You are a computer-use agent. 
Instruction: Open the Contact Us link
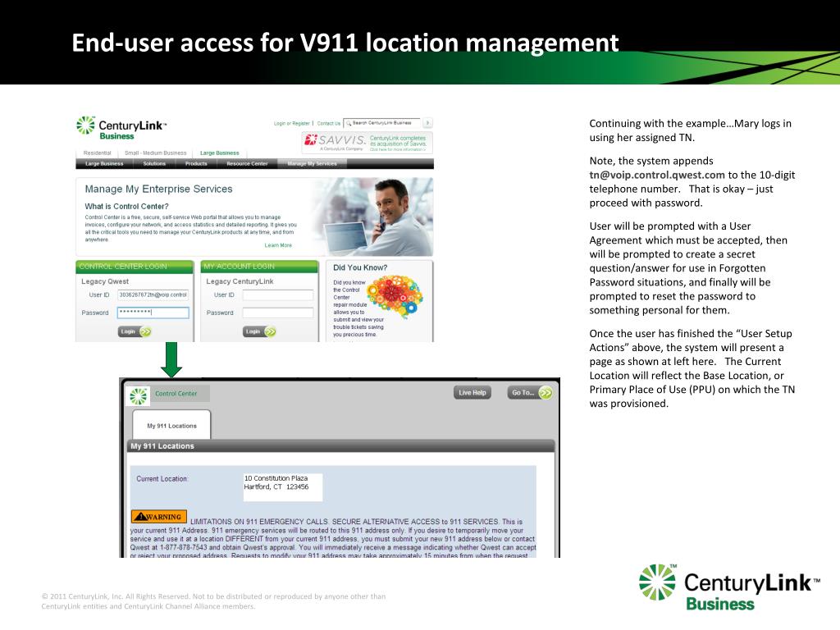pos(328,123)
